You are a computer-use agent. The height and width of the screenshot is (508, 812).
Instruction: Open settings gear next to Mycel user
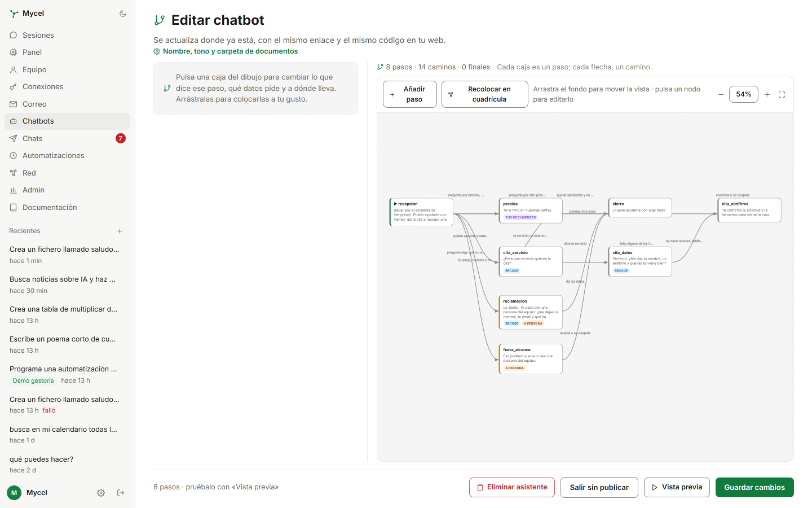(x=101, y=493)
